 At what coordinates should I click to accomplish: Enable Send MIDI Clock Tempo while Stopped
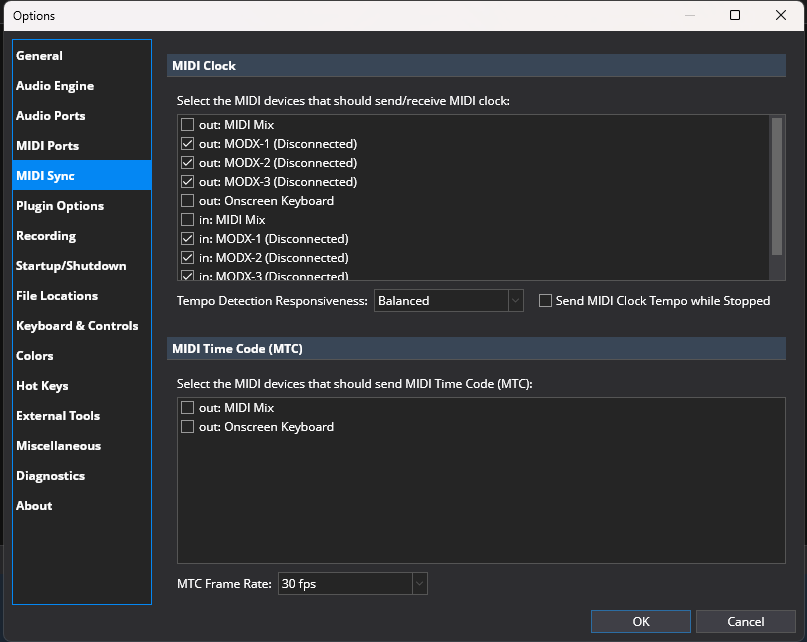click(546, 301)
